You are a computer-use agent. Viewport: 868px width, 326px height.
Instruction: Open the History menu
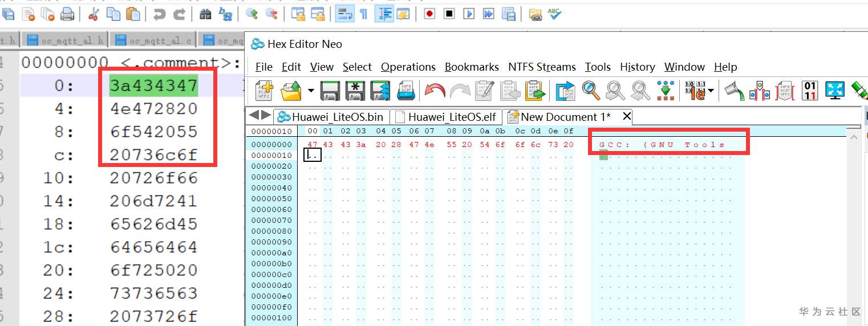pyautogui.click(x=638, y=67)
